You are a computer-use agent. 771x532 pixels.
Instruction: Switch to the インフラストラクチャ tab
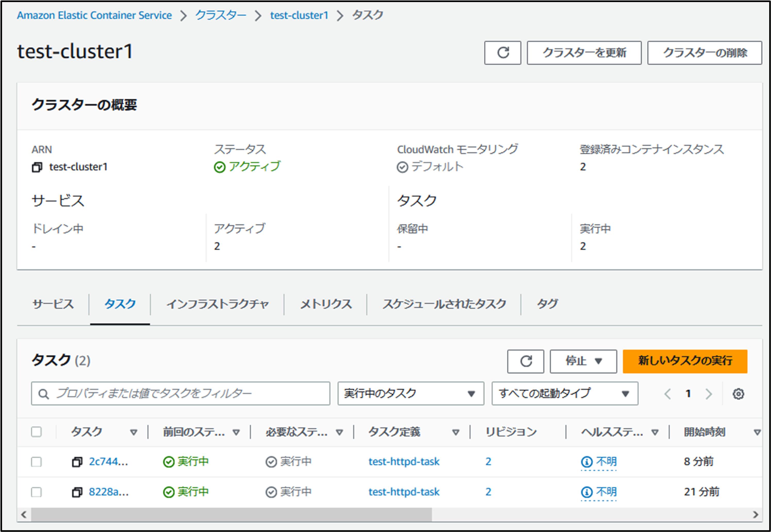pos(217,304)
